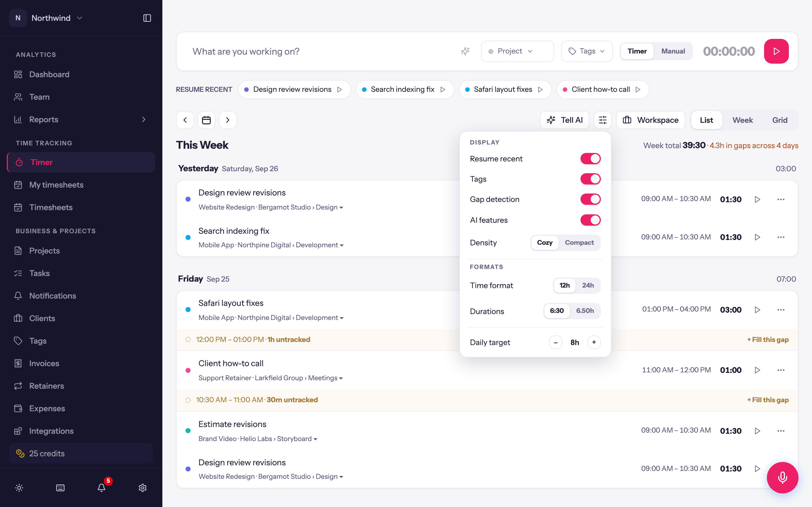Increase the daily target with the plus button
812x507 pixels.
click(x=594, y=342)
